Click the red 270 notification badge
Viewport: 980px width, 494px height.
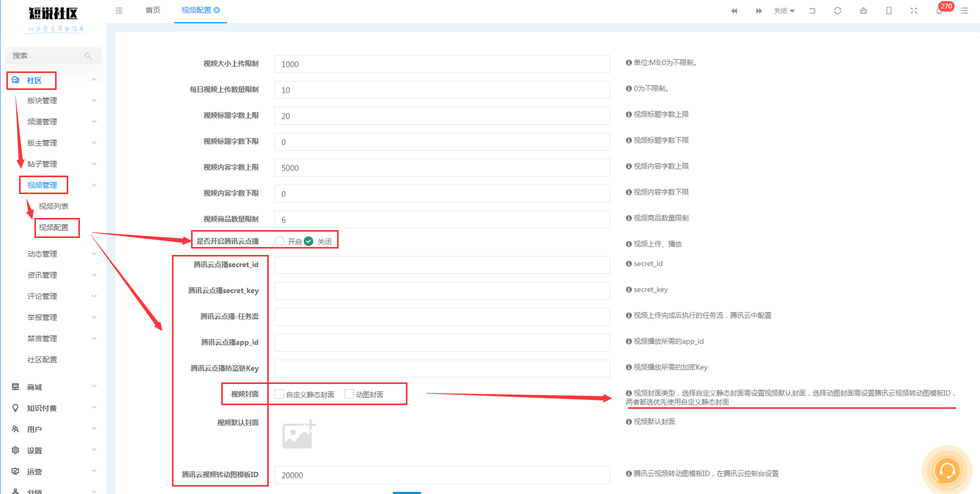point(946,6)
